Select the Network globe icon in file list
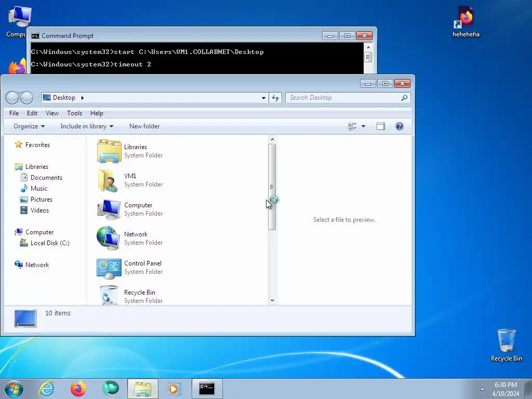The image size is (532, 399). click(109, 238)
